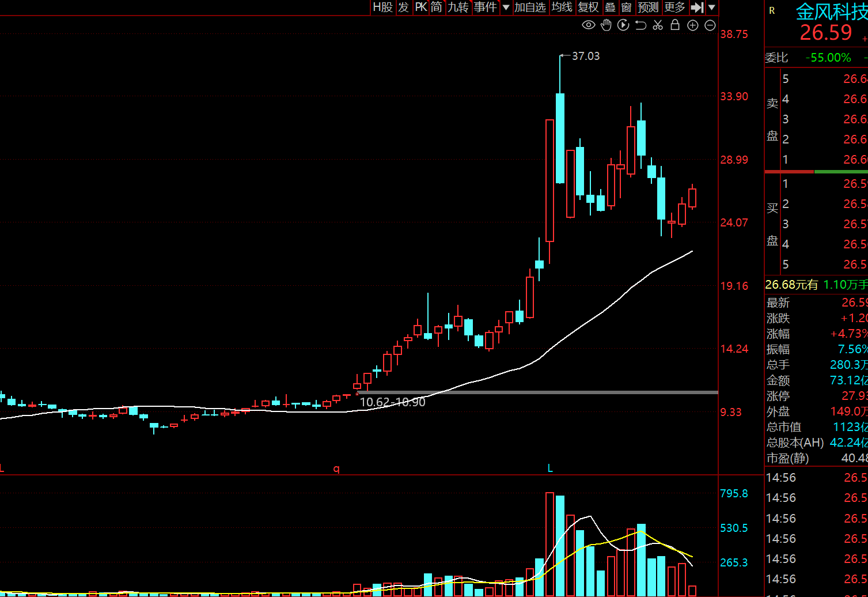The width and height of the screenshot is (868, 597).
Task: Click the 37.03 high price marker
Action: pos(585,56)
